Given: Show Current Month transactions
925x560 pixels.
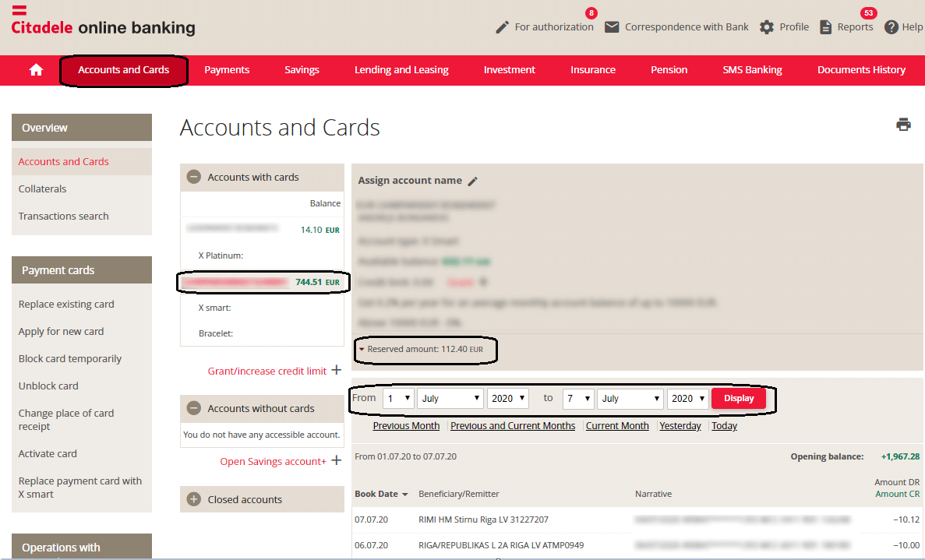Looking at the screenshot, I should point(617,425).
